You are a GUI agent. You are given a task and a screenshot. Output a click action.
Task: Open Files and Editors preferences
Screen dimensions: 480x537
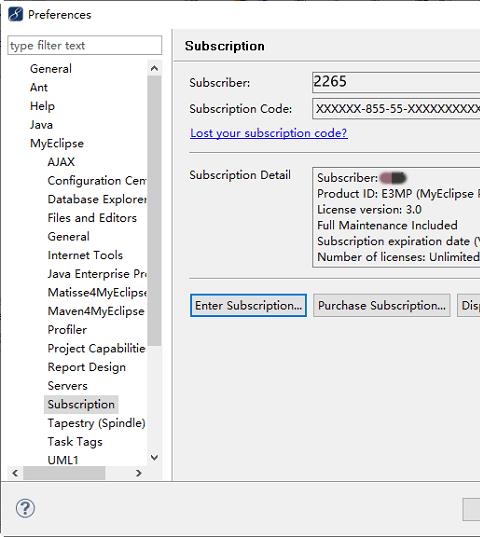coord(92,218)
